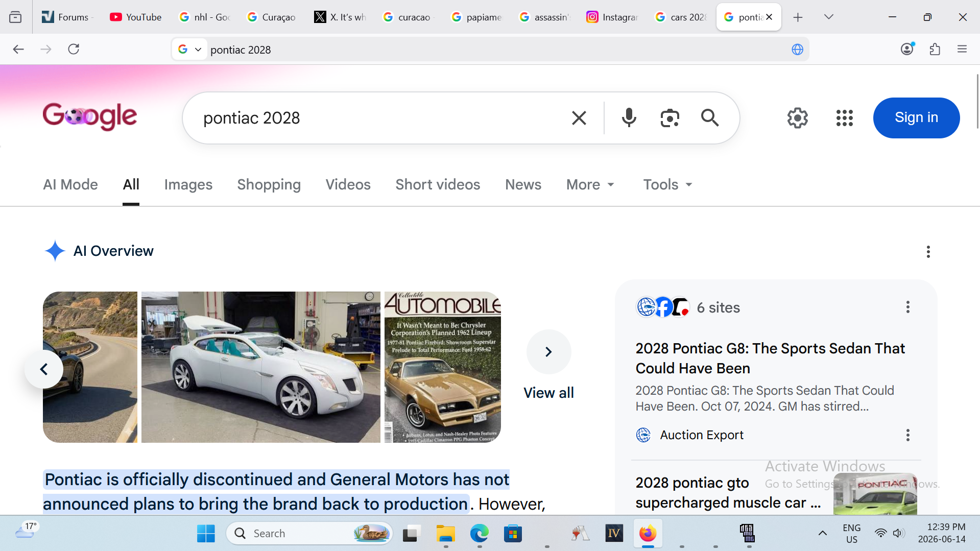Screen dimensions: 980x551
Task: Switch to the YouTube browser tab
Action: coord(135,17)
